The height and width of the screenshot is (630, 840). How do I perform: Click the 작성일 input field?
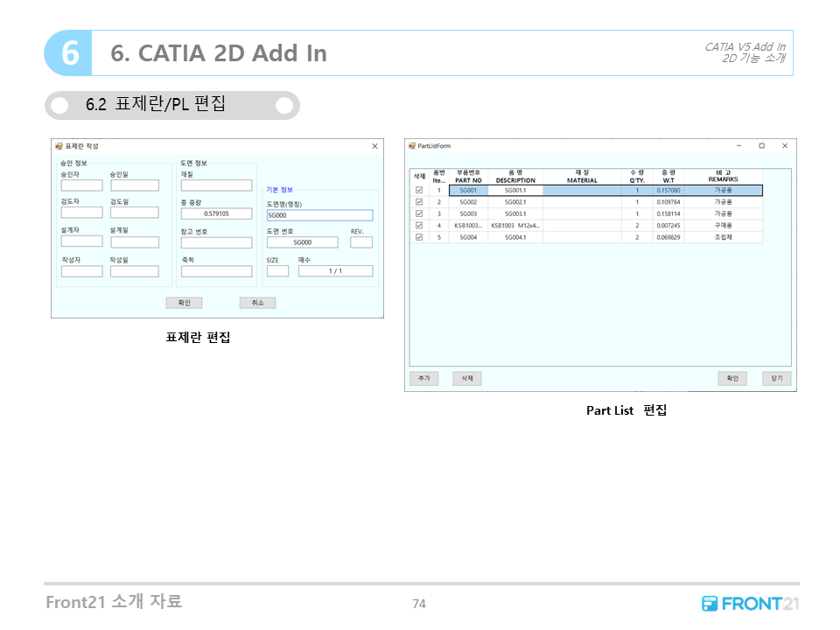[x=135, y=271]
